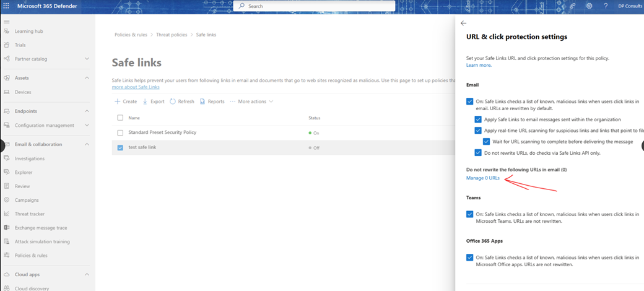The width and height of the screenshot is (644, 291).
Task: Select the Standard Preset Security Policy name
Action: click(x=162, y=132)
